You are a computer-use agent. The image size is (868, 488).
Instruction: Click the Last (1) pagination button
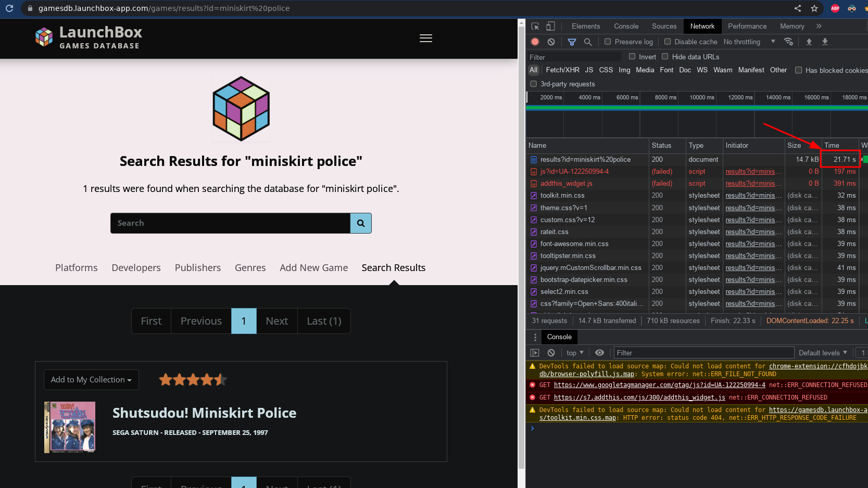click(x=324, y=321)
